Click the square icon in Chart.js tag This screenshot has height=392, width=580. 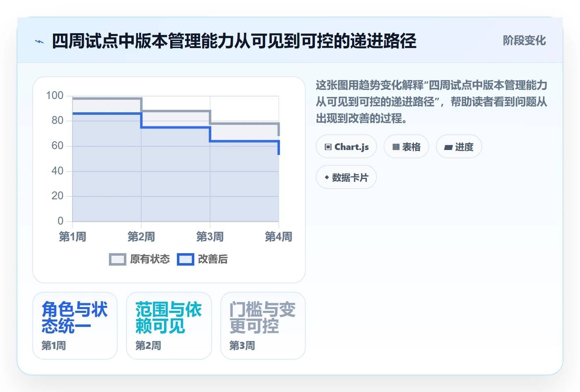(x=328, y=147)
